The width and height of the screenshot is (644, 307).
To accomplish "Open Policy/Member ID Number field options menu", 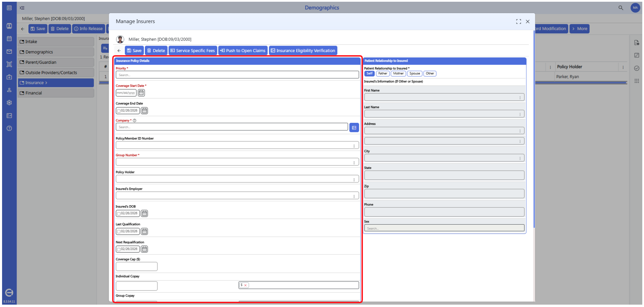I will (x=354, y=146).
